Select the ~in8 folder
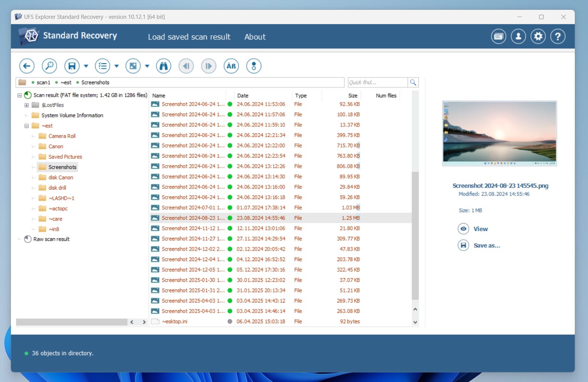This screenshot has width=588, height=382. pyautogui.click(x=54, y=229)
